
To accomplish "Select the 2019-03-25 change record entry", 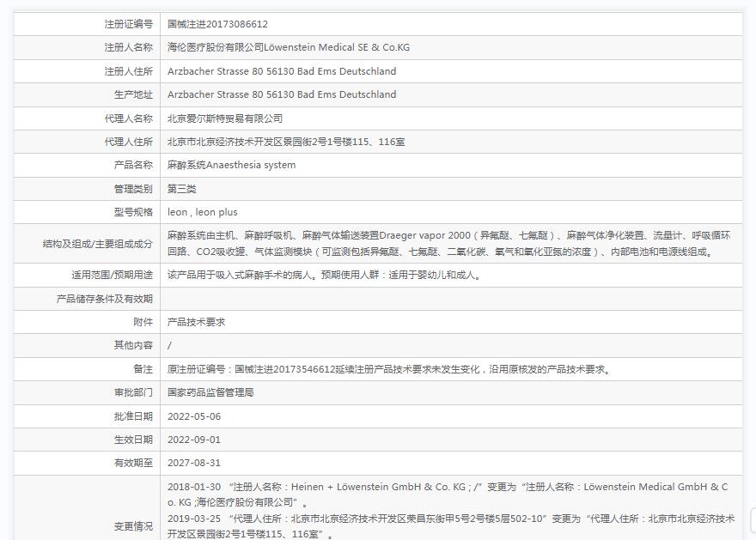I will [x=451, y=526].
